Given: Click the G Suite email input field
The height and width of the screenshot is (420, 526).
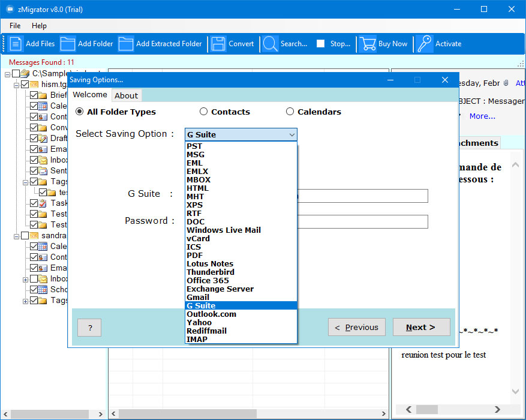Looking at the screenshot, I should click(362, 196).
